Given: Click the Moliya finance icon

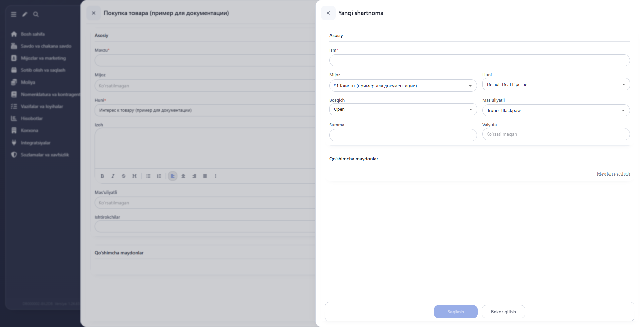Looking at the screenshot, I should click(x=14, y=82).
